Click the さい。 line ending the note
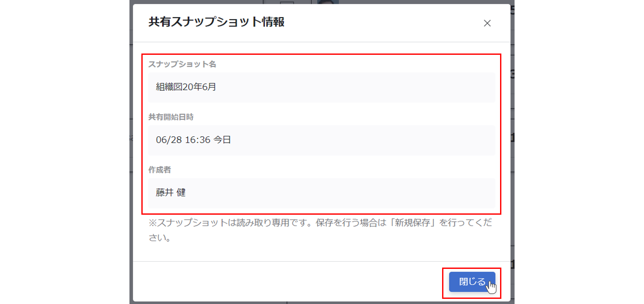Viewport: 644px width, 304px height. [x=160, y=238]
